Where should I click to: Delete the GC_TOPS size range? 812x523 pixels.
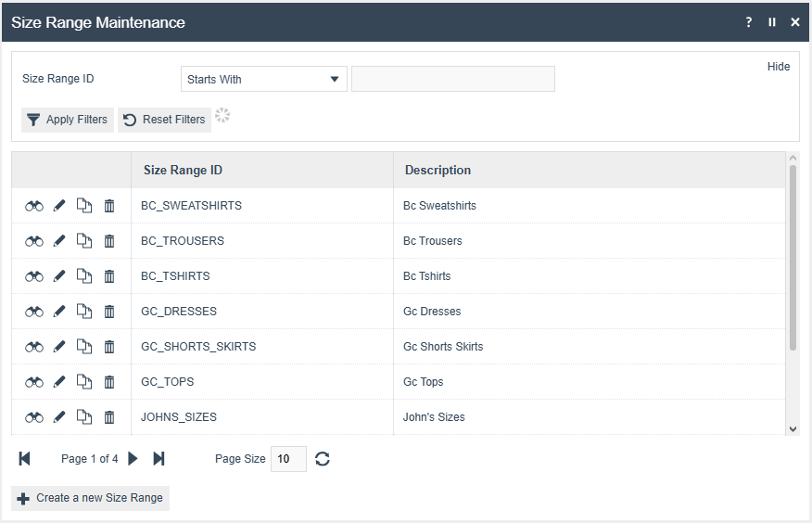[109, 382]
